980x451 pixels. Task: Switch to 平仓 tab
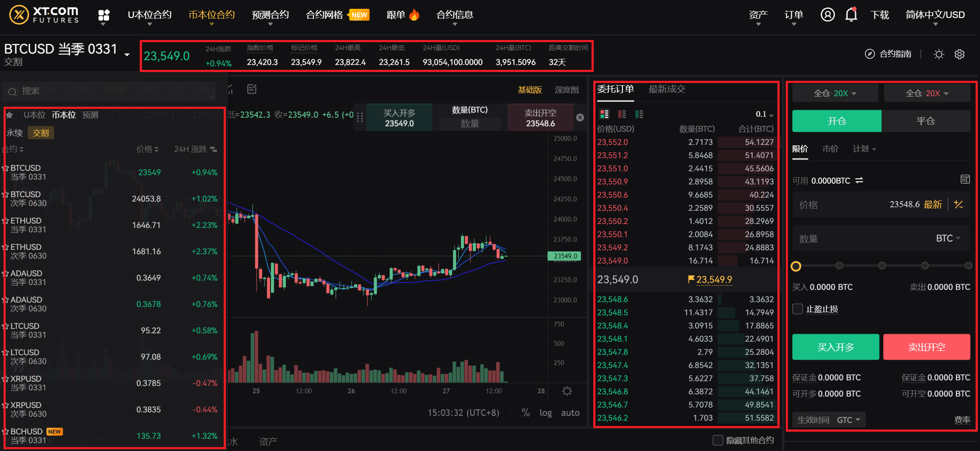[x=926, y=121]
